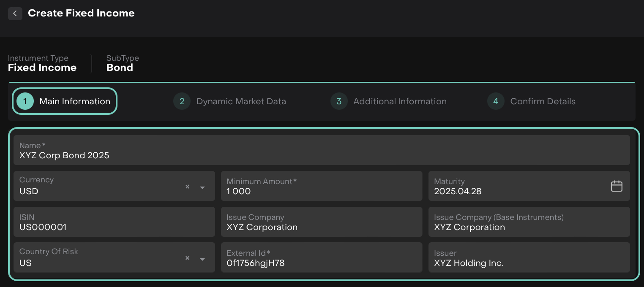Image resolution: width=644 pixels, height=287 pixels.
Task: Click the step 1 circle icon
Action: [x=25, y=101]
